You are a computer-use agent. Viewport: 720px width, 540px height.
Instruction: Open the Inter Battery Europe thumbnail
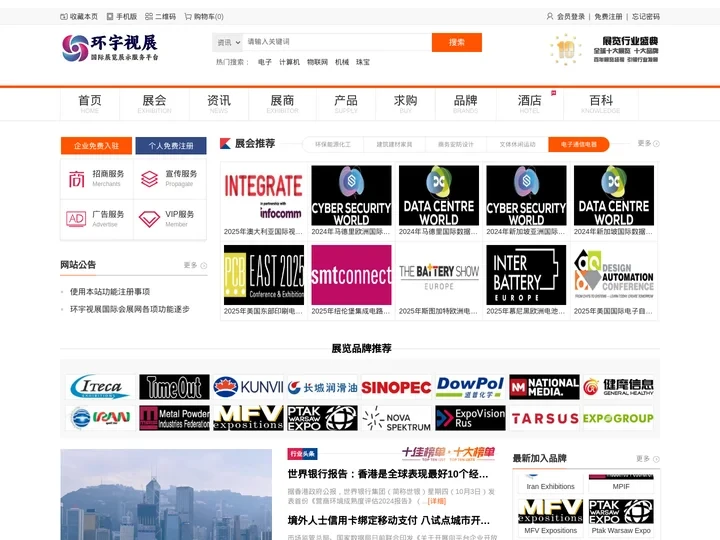point(526,275)
